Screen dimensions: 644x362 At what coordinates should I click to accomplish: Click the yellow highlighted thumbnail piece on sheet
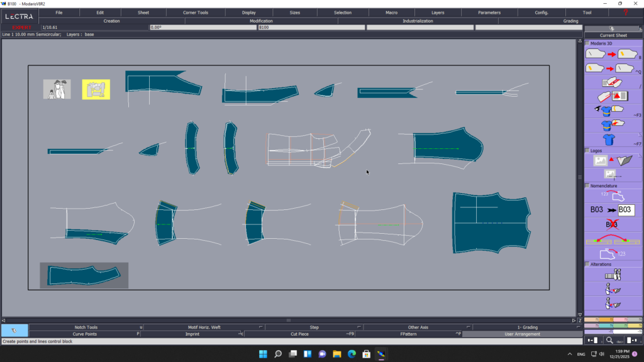tap(96, 89)
